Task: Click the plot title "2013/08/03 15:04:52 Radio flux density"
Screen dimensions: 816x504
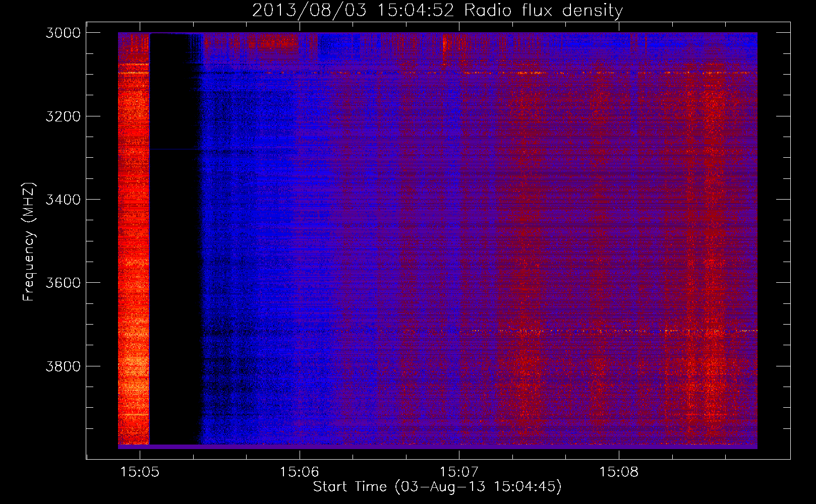Action: point(437,10)
